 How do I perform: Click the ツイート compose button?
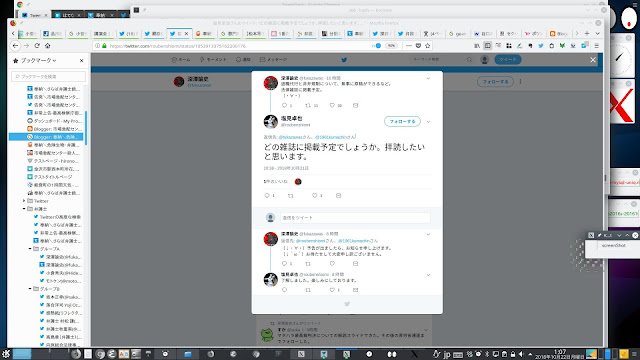[x=508, y=60]
